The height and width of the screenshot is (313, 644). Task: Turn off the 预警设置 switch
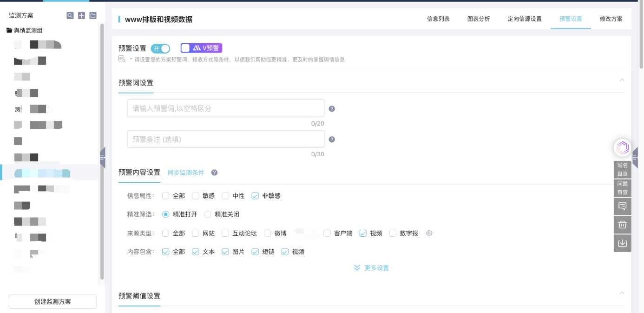point(160,48)
